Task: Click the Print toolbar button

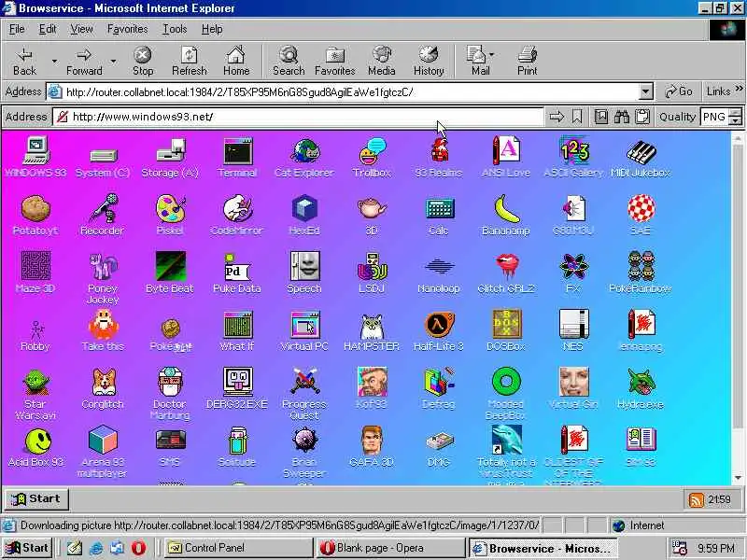Action: tap(528, 61)
